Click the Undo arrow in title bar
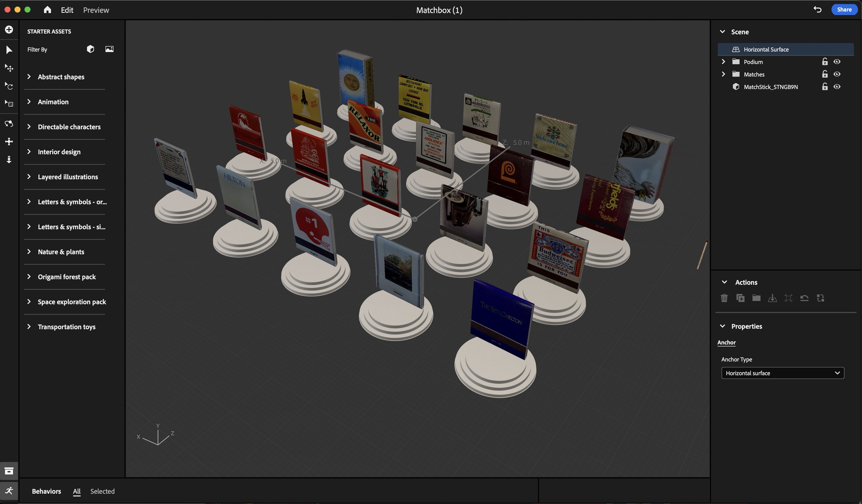The image size is (862, 504). click(x=818, y=9)
